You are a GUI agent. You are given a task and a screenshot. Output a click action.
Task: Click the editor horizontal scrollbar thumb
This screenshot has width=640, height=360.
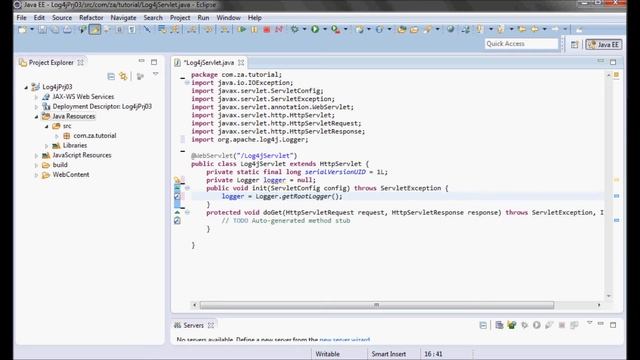point(376,305)
